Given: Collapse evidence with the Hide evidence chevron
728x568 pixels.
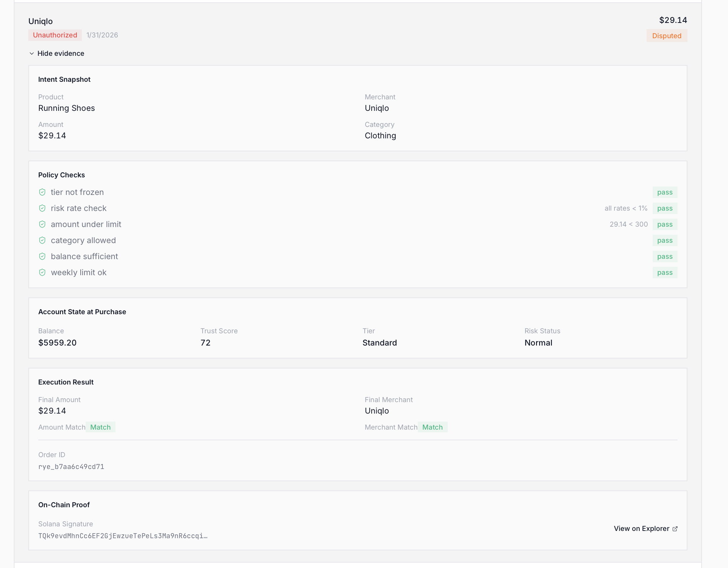Looking at the screenshot, I should click(32, 54).
